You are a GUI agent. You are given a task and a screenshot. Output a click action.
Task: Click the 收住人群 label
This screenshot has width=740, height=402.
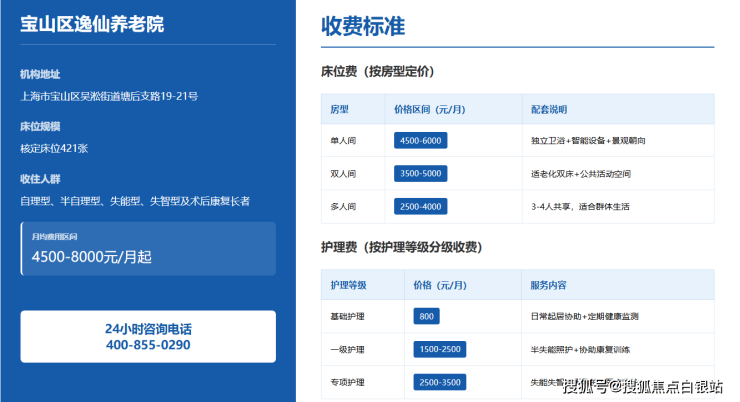coord(40,179)
